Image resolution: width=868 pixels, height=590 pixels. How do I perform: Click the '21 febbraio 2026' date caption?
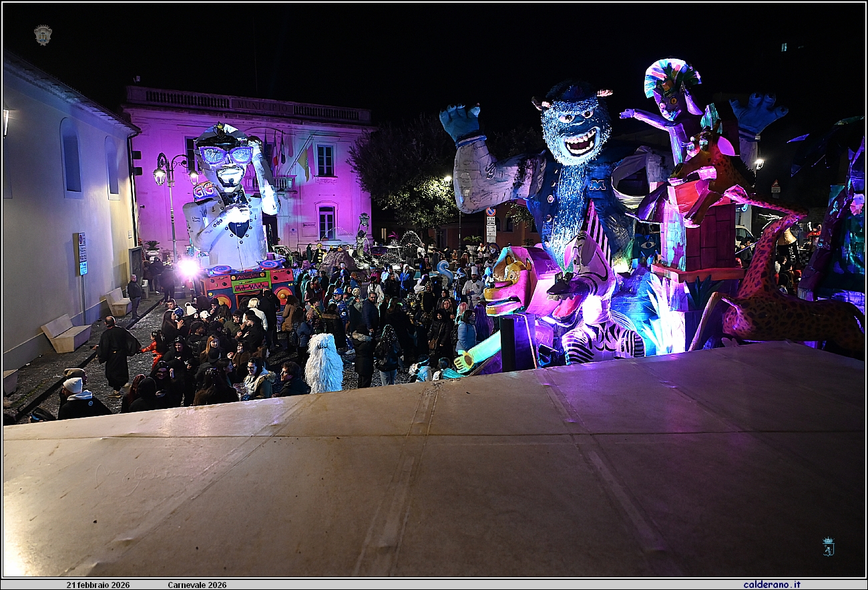click(98, 585)
